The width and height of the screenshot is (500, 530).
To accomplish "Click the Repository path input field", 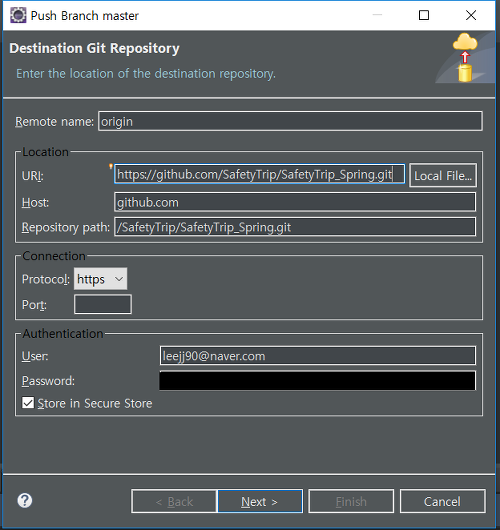I will pyautogui.click(x=295, y=227).
